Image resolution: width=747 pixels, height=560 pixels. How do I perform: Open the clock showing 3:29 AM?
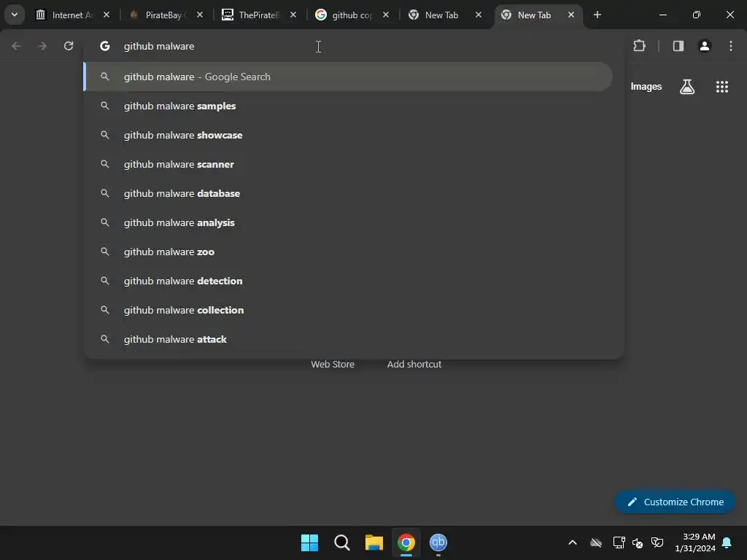tap(695, 542)
